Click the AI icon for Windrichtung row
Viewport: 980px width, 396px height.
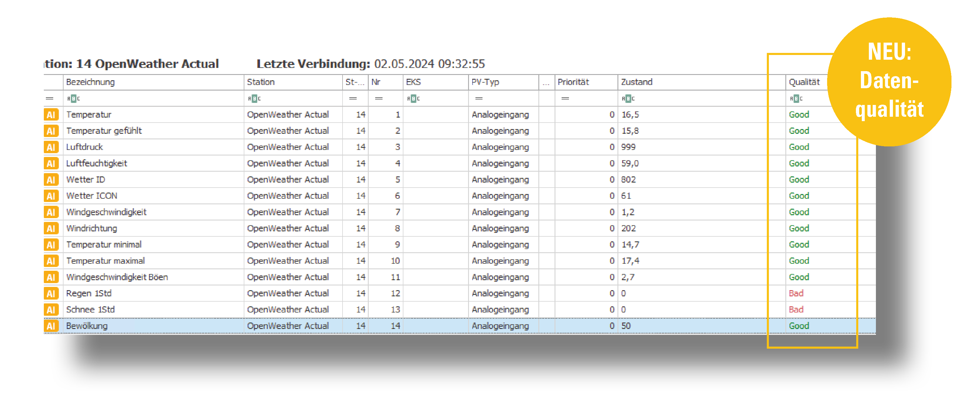click(x=51, y=228)
